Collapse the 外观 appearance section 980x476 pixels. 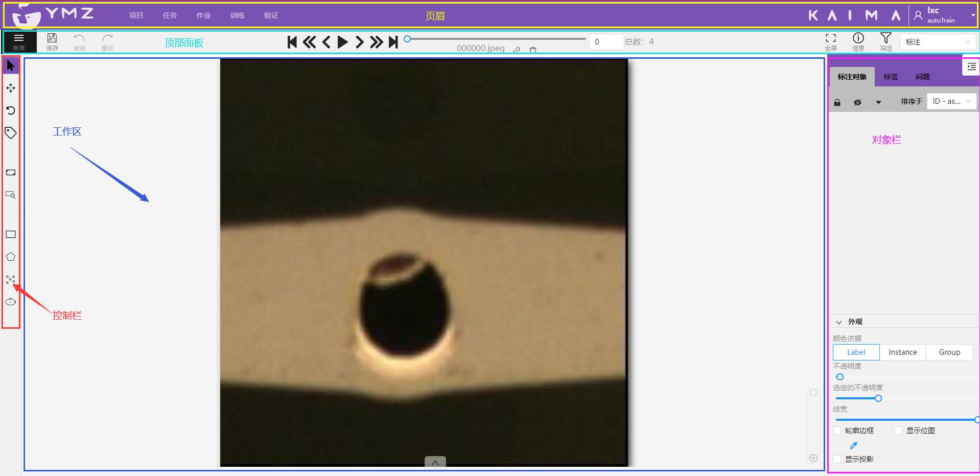(839, 322)
